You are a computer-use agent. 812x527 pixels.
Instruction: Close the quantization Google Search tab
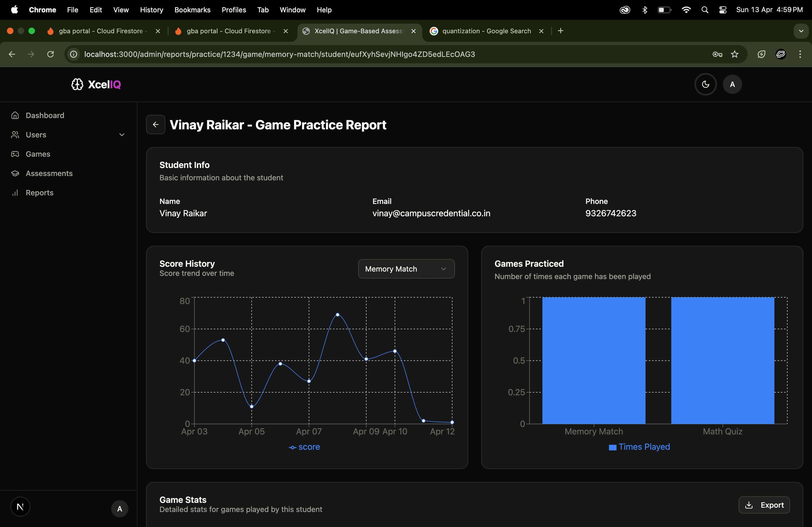pos(541,31)
